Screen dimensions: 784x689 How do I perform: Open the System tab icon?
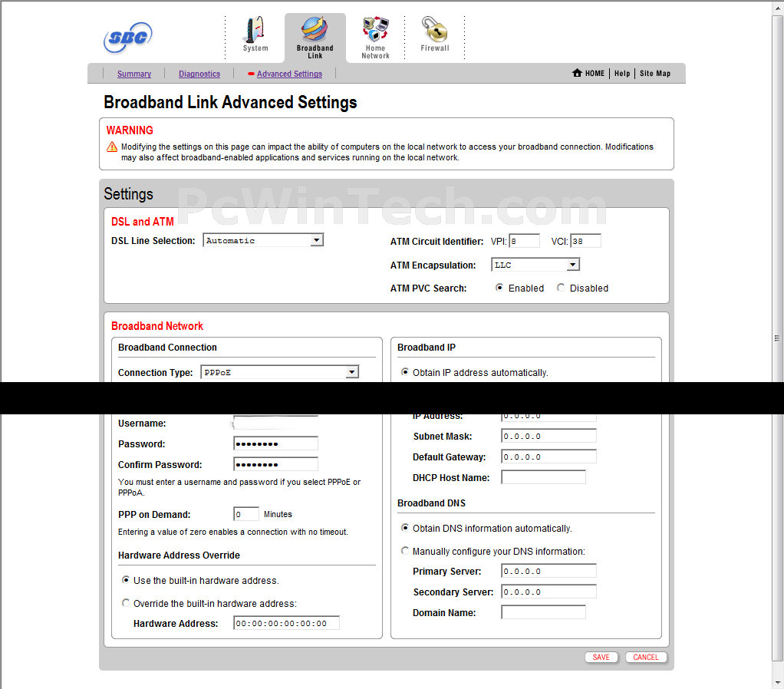pyautogui.click(x=255, y=29)
